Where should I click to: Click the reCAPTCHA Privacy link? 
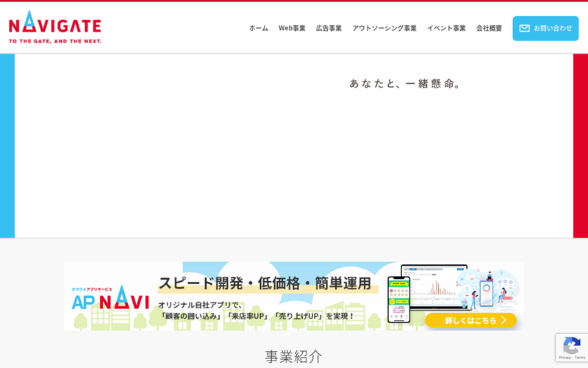click(564, 358)
